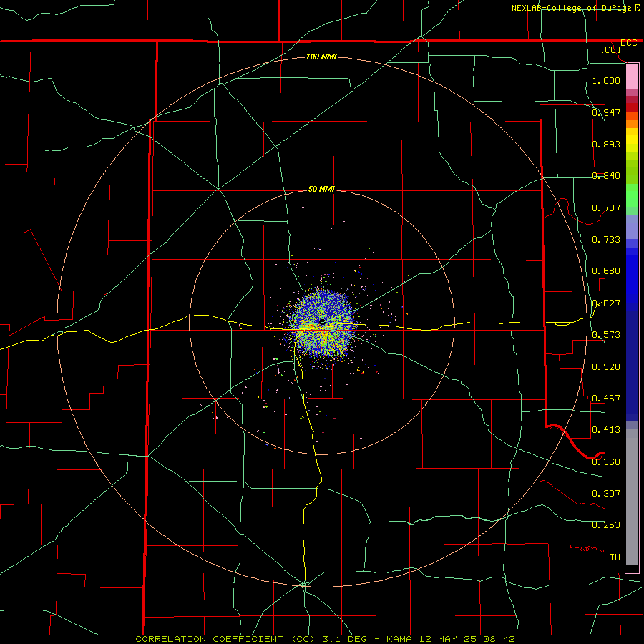Viewport: 644px width, 644px height.
Task: Click the 1.000 scale value
Action: tap(606, 80)
